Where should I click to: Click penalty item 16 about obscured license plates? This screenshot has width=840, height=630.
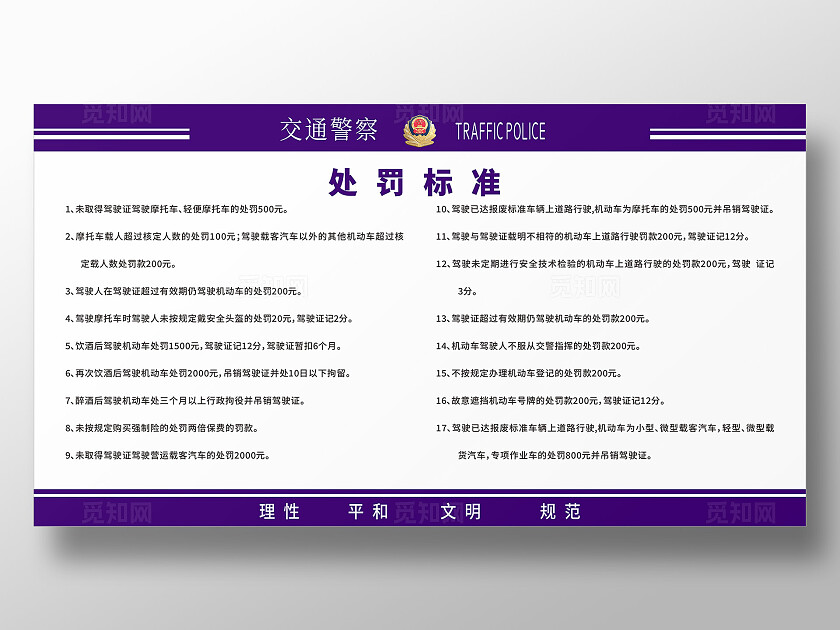click(550, 400)
